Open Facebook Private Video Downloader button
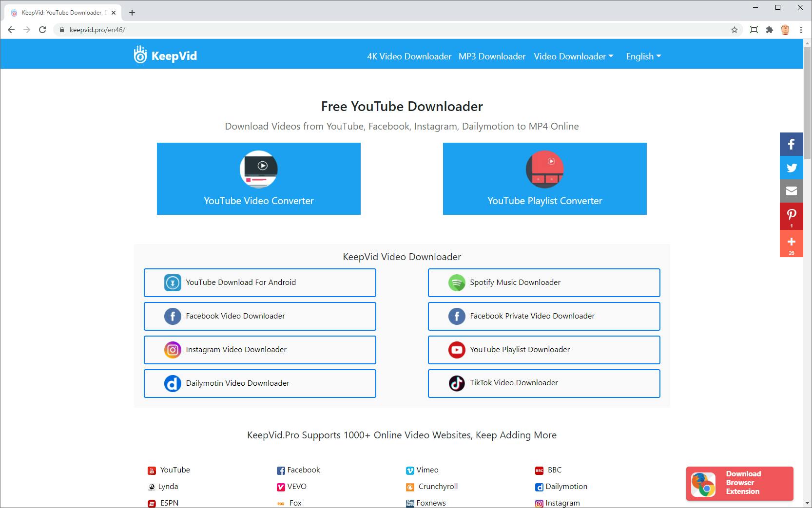812x508 pixels. [x=544, y=316]
